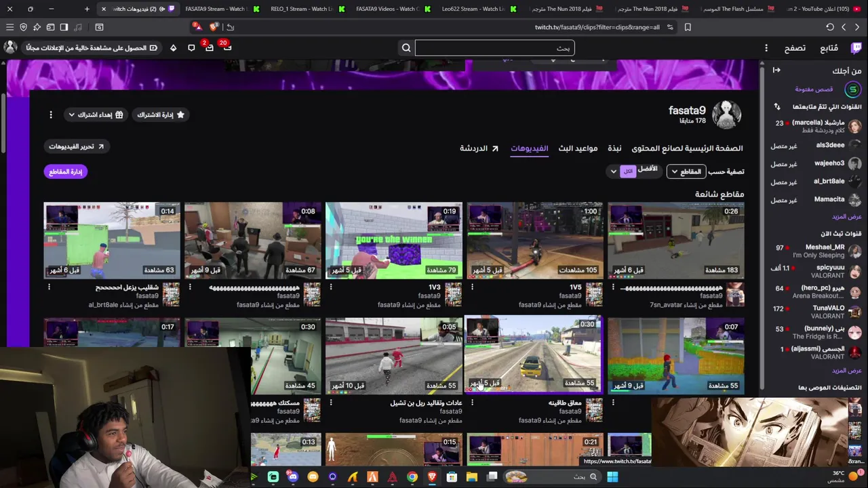Open options menu for 1V3 clip
Image resolution: width=868 pixels, height=488 pixels.
coord(331,287)
